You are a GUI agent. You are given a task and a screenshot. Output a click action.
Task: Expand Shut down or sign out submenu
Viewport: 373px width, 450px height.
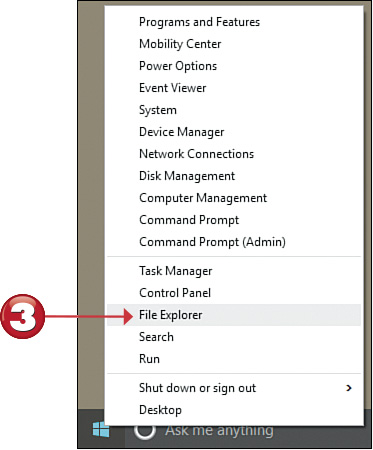point(233,388)
